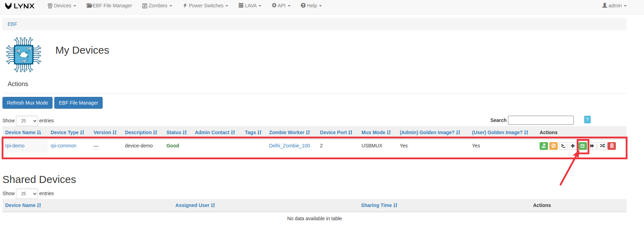This screenshot has height=238, width=644.
Task: Open the My Devices entries count dropdown
Action: (27, 121)
